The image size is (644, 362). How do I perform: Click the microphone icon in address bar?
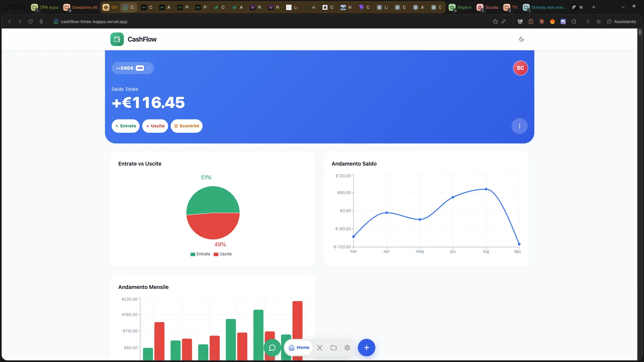(41, 21)
